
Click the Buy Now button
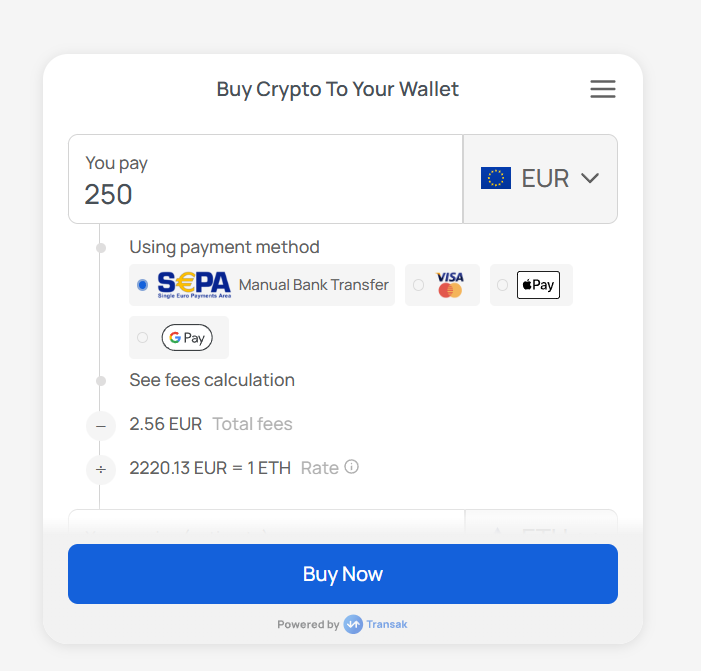(343, 574)
